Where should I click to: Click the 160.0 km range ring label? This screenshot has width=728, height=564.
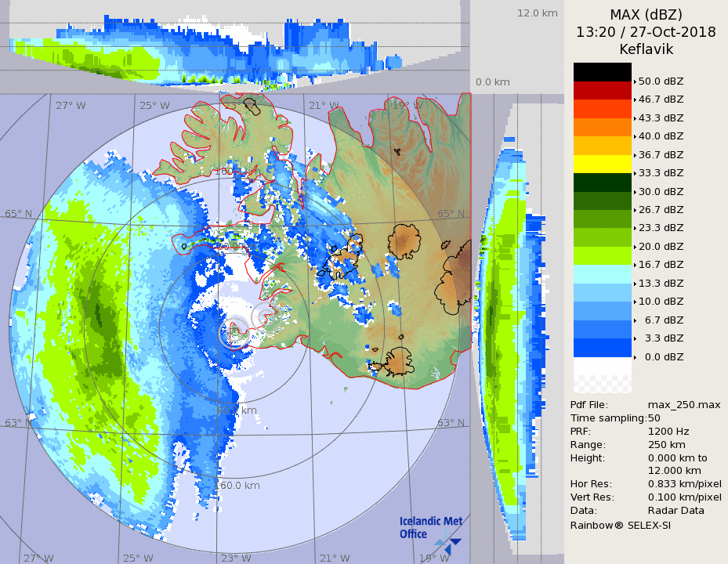pos(237,486)
